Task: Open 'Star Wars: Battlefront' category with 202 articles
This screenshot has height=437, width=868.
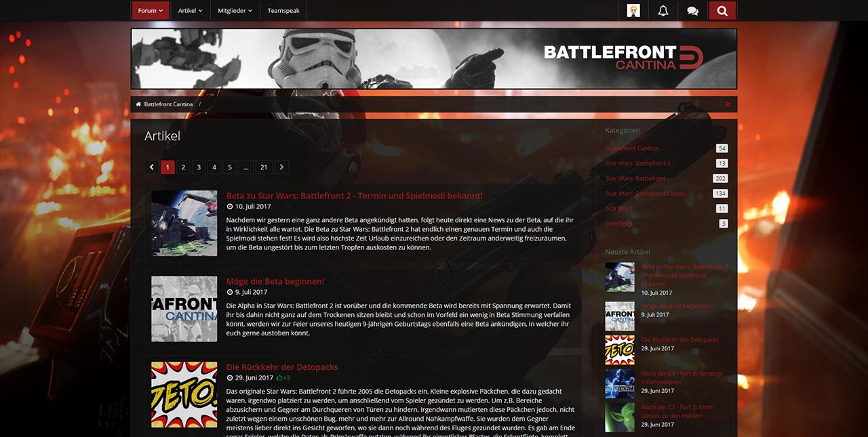Action: click(635, 178)
